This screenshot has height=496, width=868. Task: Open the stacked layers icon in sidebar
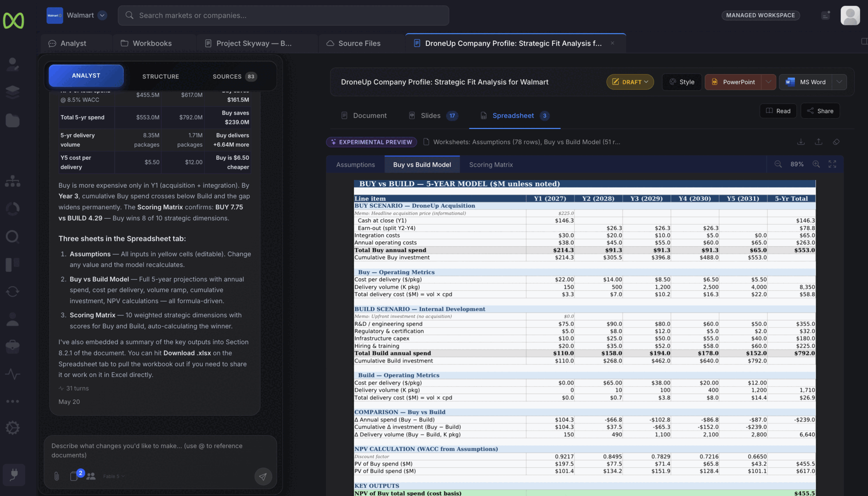tap(12, 92)
